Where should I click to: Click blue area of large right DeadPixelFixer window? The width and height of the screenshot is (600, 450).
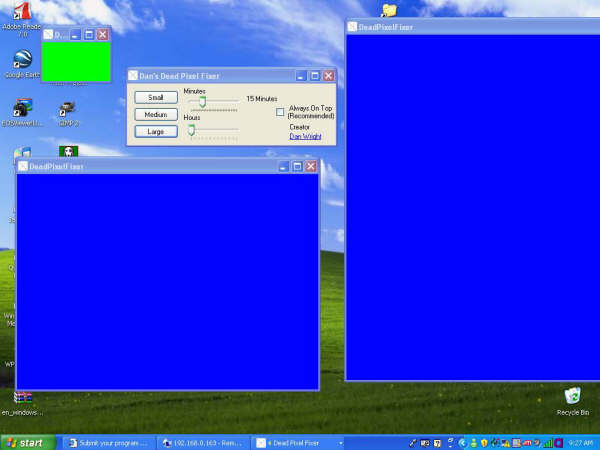(x=473, y=207)
